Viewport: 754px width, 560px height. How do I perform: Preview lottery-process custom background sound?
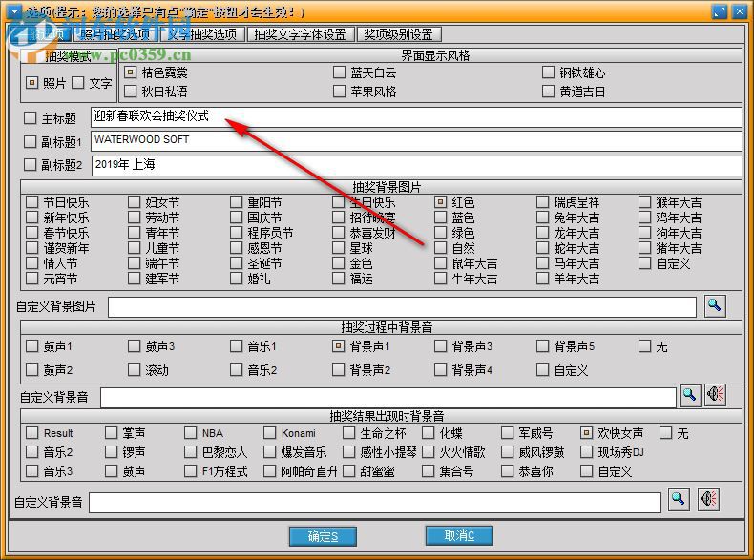(715, 395)
